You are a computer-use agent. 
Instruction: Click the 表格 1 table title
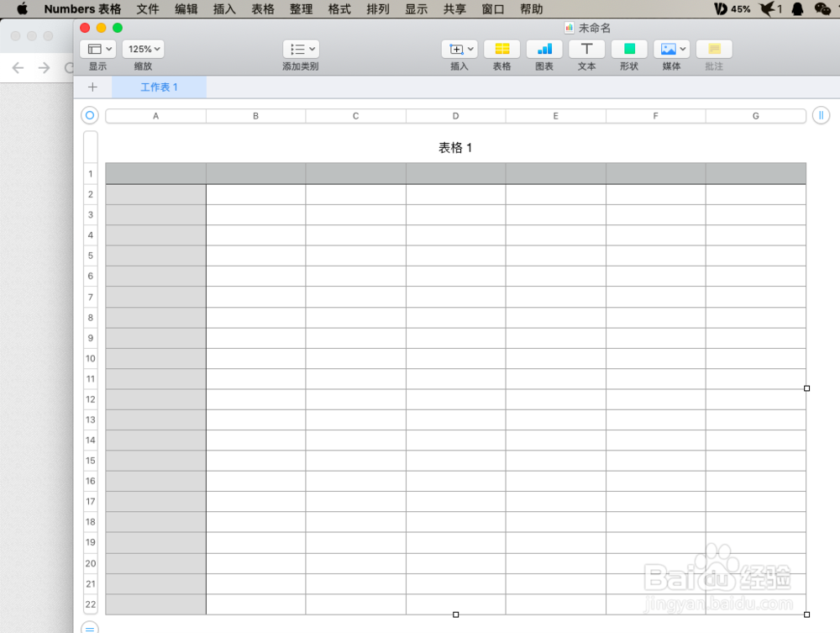click(x=455, y=148)
